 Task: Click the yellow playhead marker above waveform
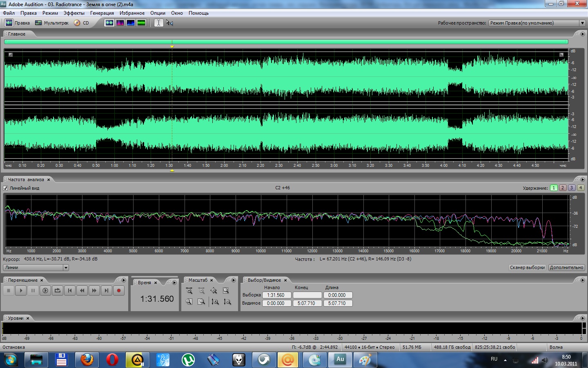pos(172,47)
